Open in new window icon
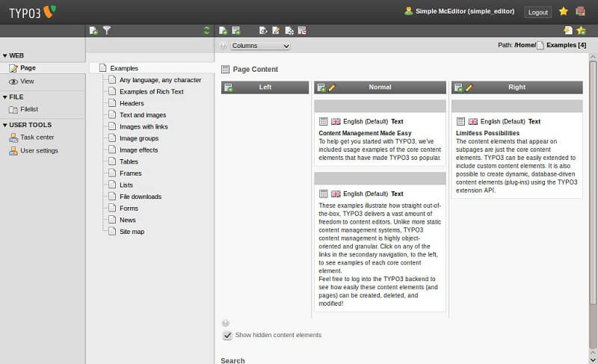The image size is (598, 364). (568, 31)
